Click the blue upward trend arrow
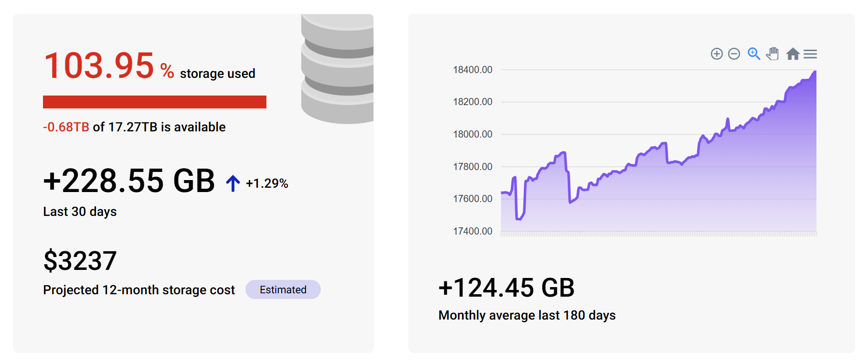The image size is (868, 364). [232, 182]
